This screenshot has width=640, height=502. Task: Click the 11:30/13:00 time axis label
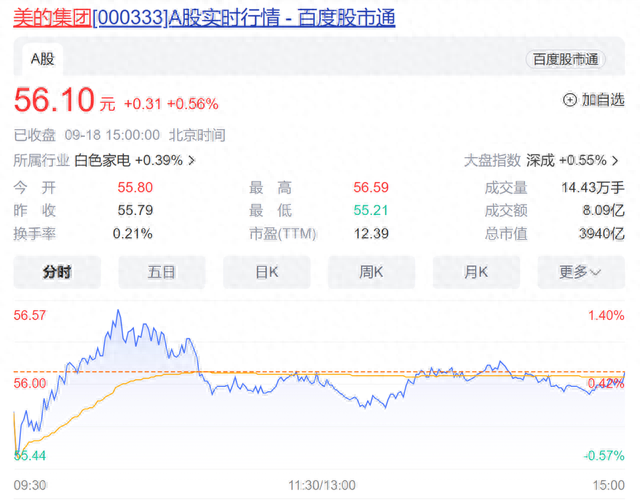[322, 485]
